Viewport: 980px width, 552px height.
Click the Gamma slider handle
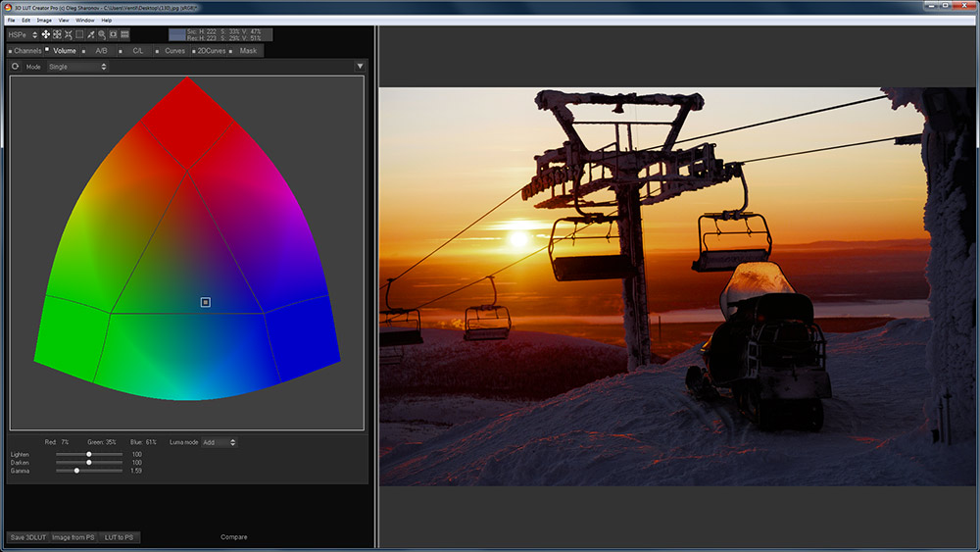tap(76, 471)
